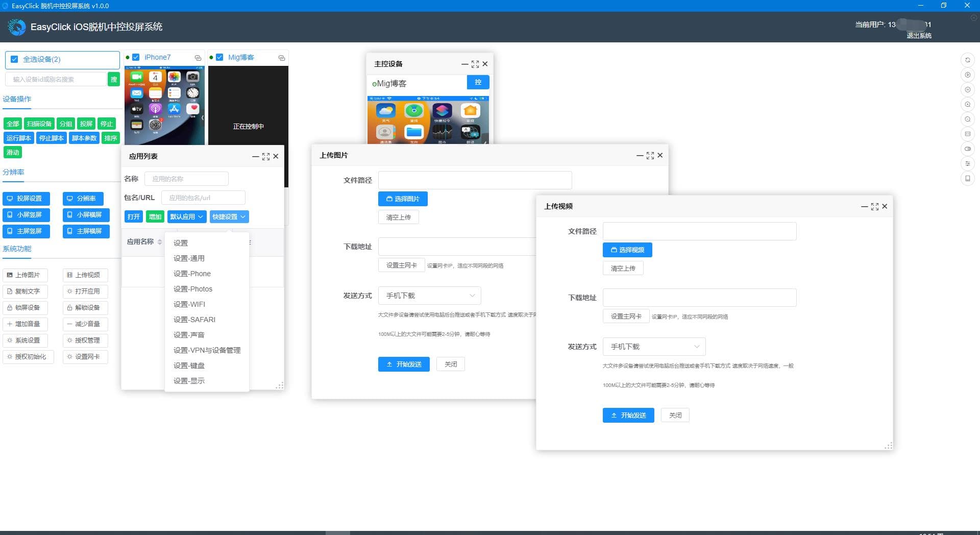
Task: Click the copy icon next to Mig博客 device
Action: point(282,58)
